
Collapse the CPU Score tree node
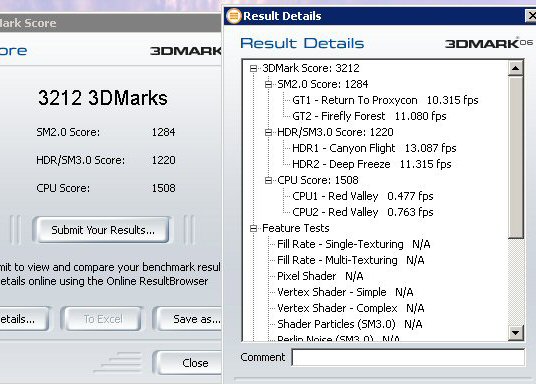pyautogui.click(x=269, y=180)
